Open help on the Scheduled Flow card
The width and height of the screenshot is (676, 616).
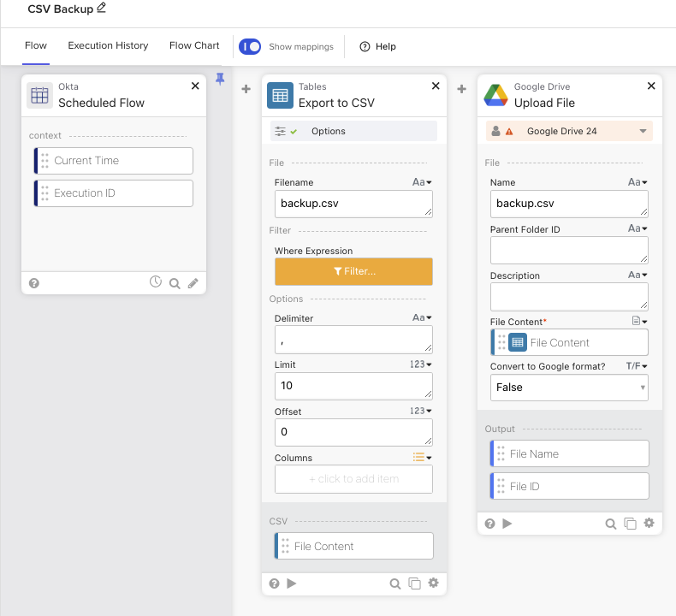[x=34, y=283]
